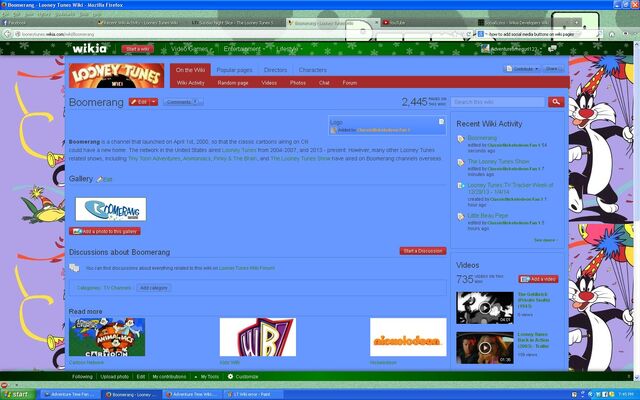This screenshot has width=640, height=400.
Task: Click the adblock stop icon in add-on bar
Action: pyautogui.click(x=4, y=385)
